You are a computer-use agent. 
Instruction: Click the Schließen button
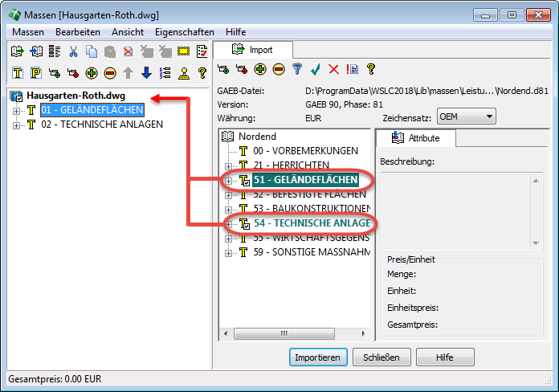click(382, 357)
